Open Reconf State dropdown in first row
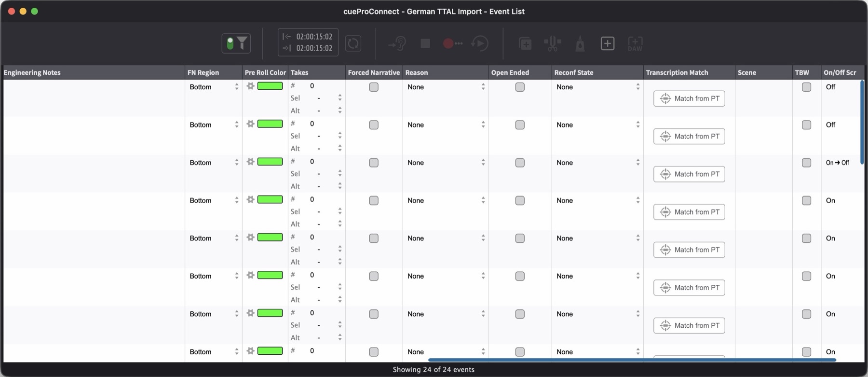The image size is (868, 377). [x=597, y=87]
